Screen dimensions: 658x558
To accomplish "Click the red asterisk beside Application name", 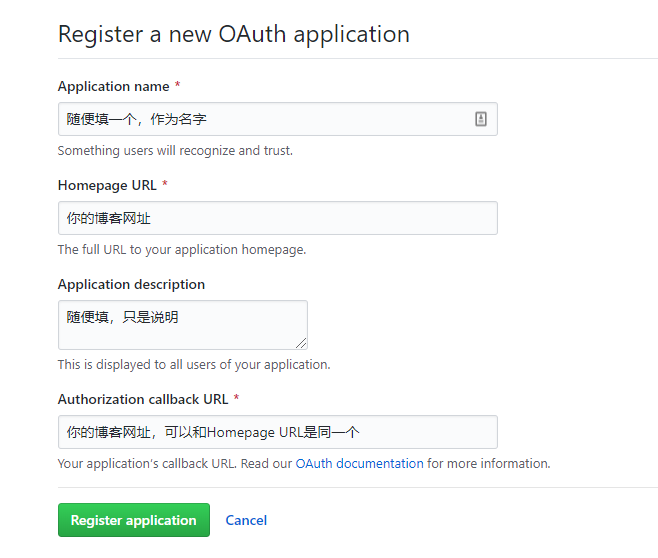I will coord(178,84).
